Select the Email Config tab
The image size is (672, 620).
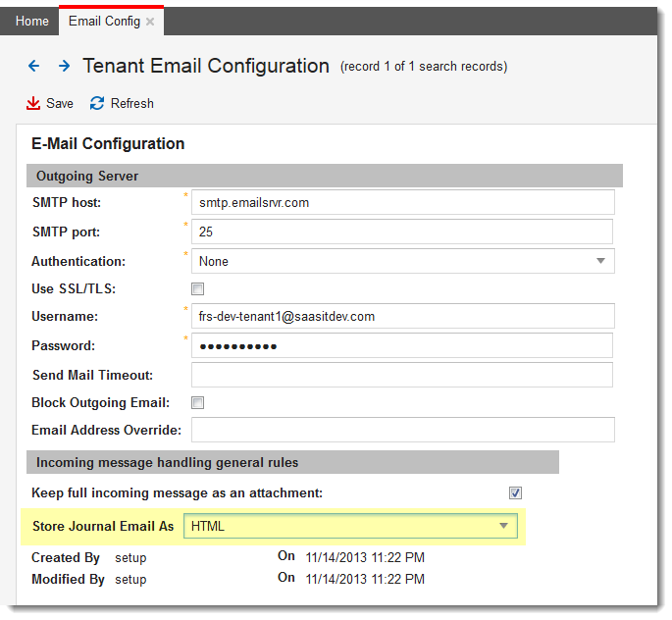105,21
